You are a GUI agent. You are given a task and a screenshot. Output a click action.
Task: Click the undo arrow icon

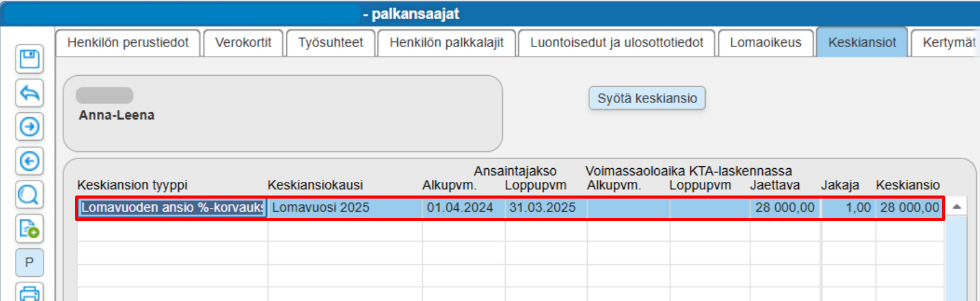[29, 93]
